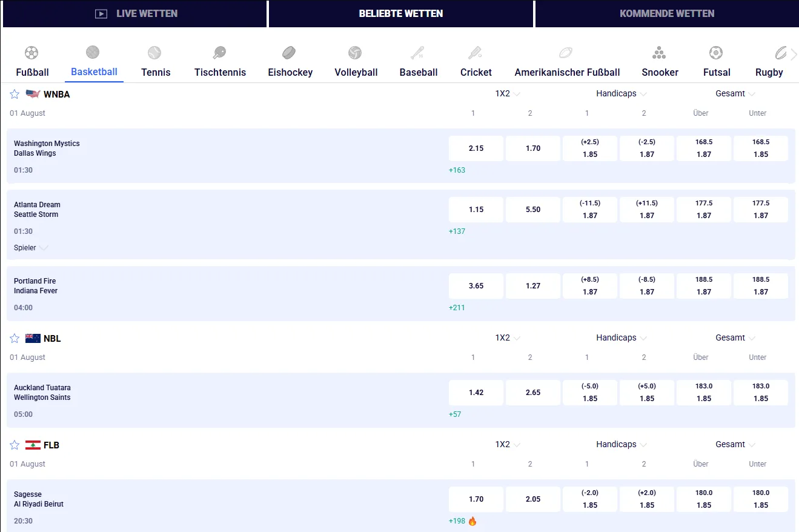The height and width of the screenshot is (532, 799).
Task: Bet on Portland Fire at 3.65
Action: point(476,286)
